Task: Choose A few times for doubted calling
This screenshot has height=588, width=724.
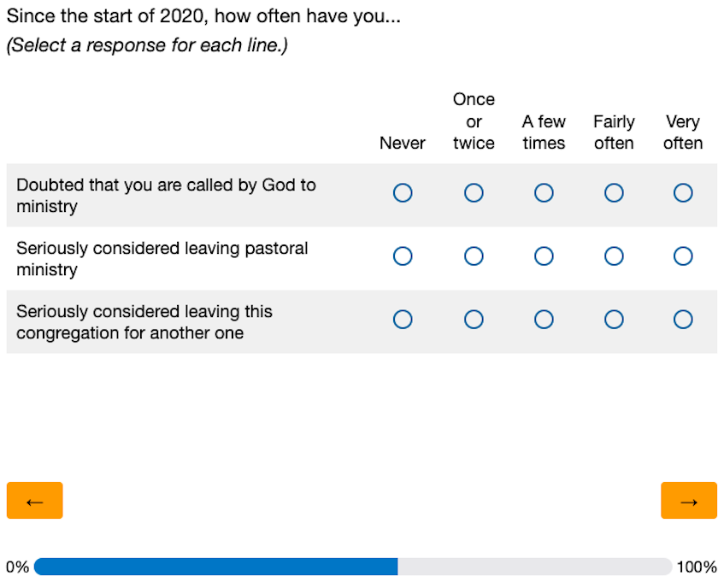Action: coord(544,193)
